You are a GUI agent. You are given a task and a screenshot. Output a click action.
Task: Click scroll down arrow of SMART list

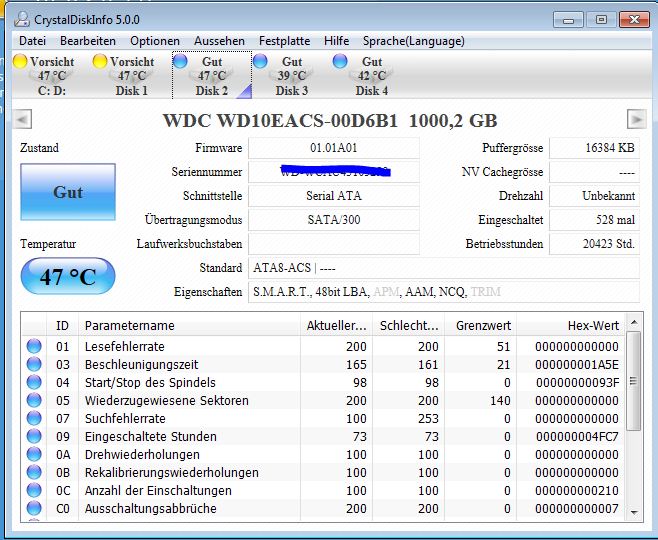click(x=634, y=513)
